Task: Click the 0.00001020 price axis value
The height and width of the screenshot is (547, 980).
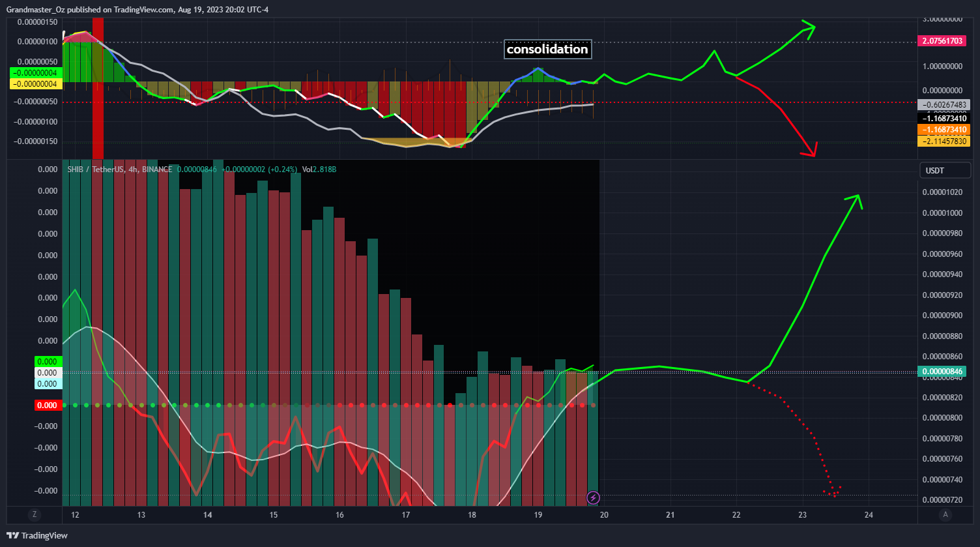Action: [942, 192]
